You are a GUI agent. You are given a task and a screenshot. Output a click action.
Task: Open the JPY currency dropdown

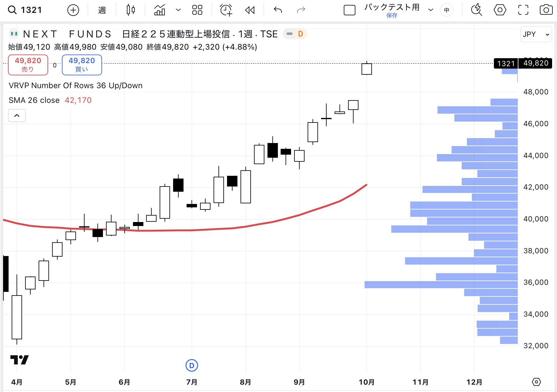536,34
